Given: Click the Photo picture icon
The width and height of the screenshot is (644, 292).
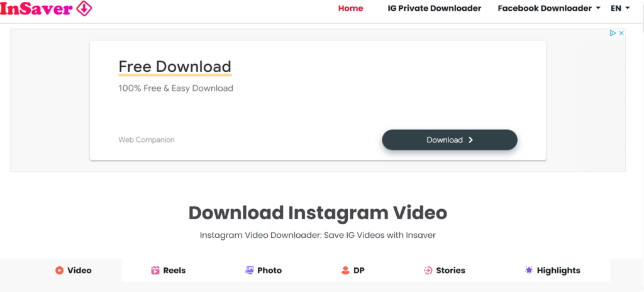Looking at the screenshot, I should coord(249,270).
